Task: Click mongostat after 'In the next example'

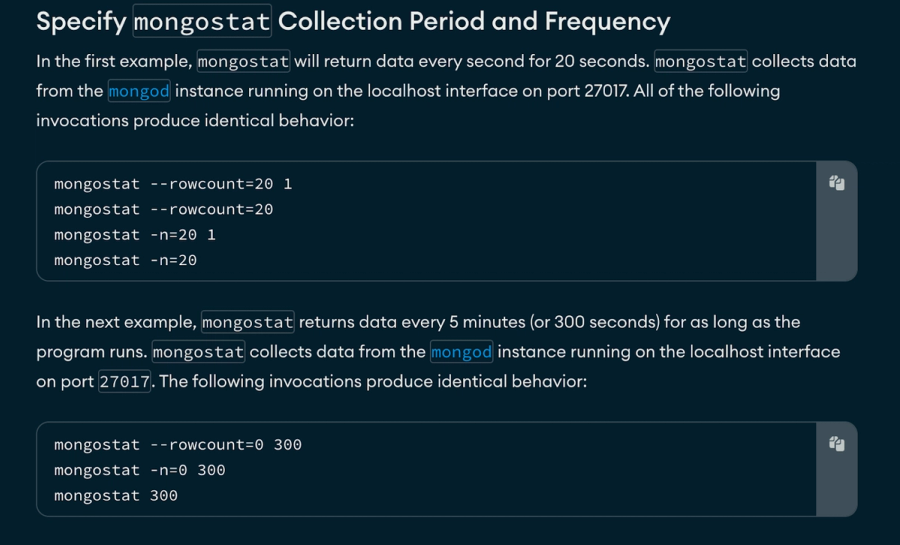Action: click(x=248, y=323)
